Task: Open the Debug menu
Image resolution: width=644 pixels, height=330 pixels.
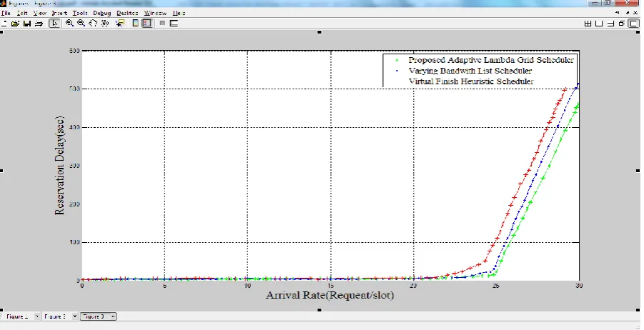Action: pos(102,13)
